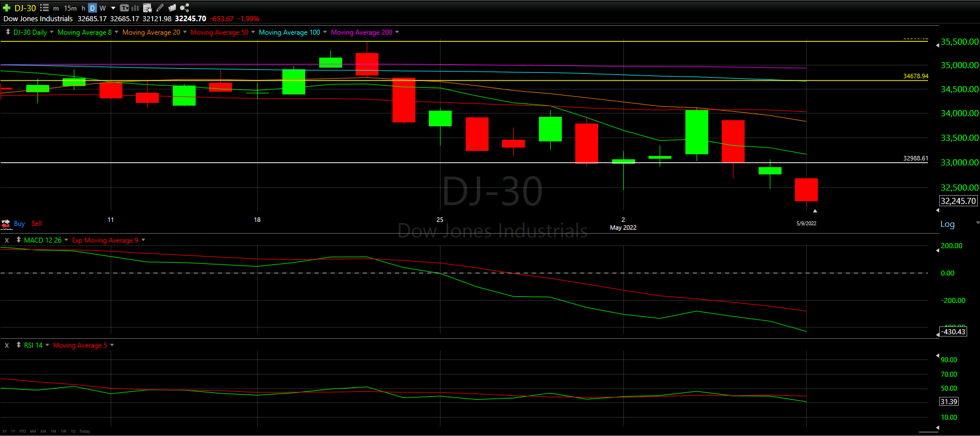Click the Dow Jones Industrials name in header
This screenshot has height=436, width=980.
point(38,18)
